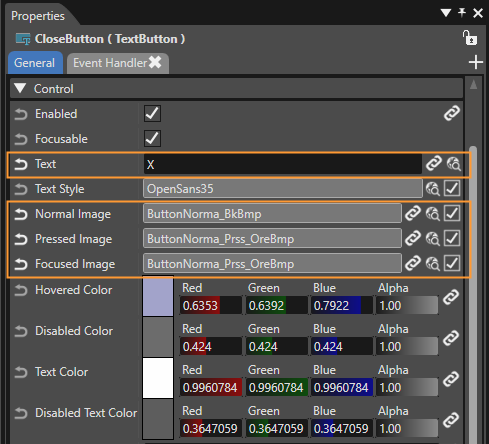
Task: Click the link icon in the Enabled row
Action: click(452, 113)
